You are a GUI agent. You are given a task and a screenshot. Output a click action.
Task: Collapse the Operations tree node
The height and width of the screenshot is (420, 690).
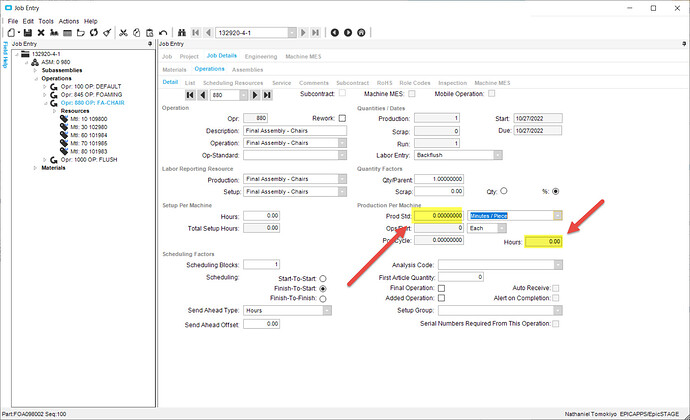36,78
